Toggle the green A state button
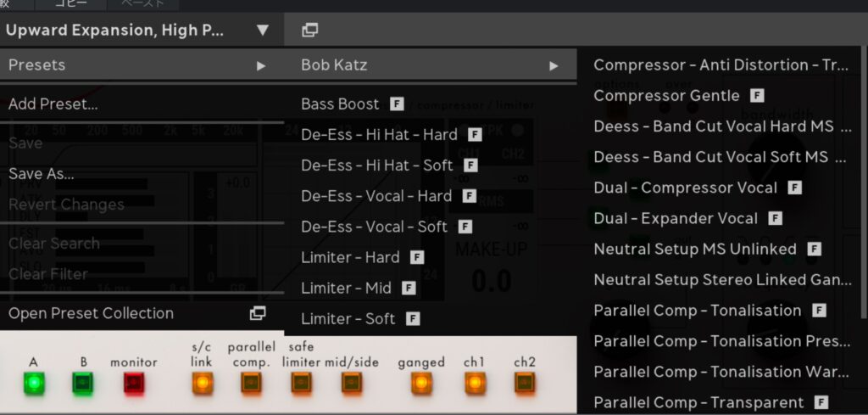 click(34, 383)
